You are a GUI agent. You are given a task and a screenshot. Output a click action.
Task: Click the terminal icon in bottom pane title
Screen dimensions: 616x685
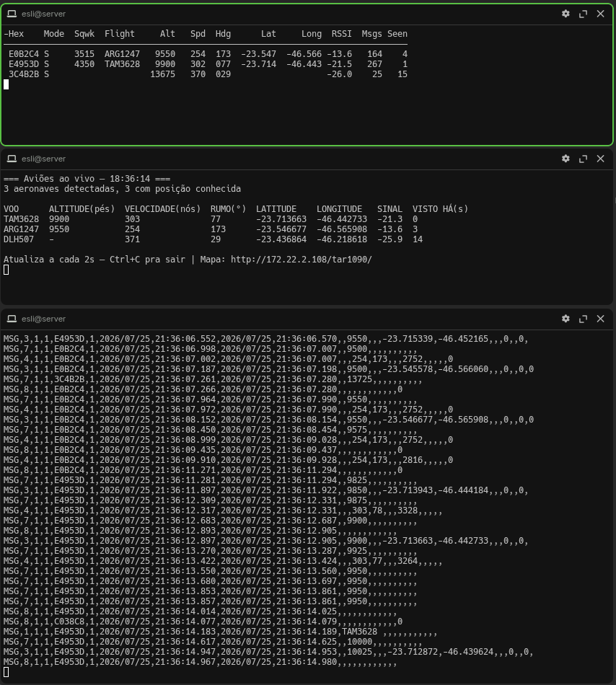point(12,319)
